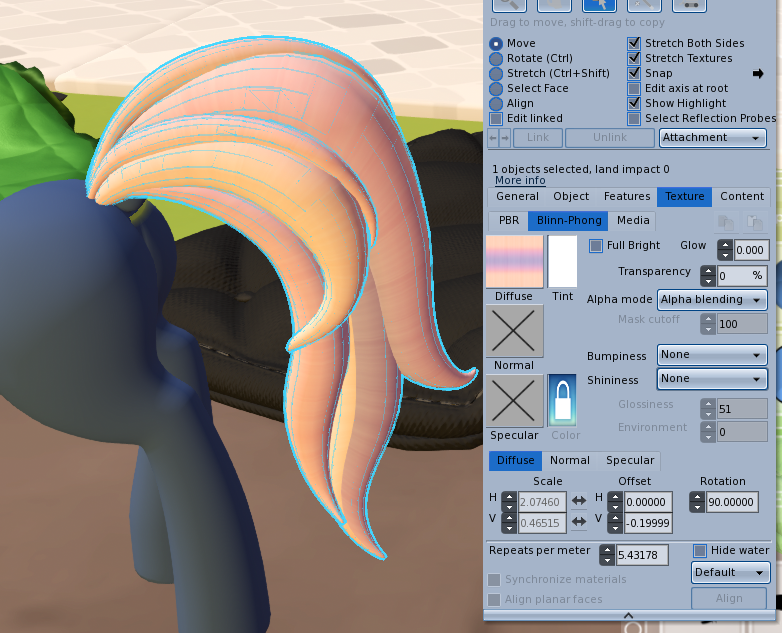Image resolution: width=782 pixels, height=633 pixels.
Task: Click the previous-part left arrow button
Action: click(493, 138)
